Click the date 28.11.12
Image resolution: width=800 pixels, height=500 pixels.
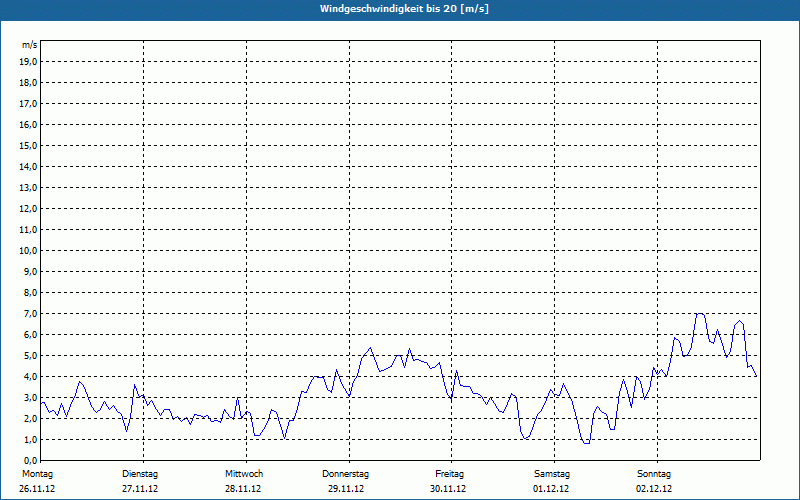coord(243,489)
